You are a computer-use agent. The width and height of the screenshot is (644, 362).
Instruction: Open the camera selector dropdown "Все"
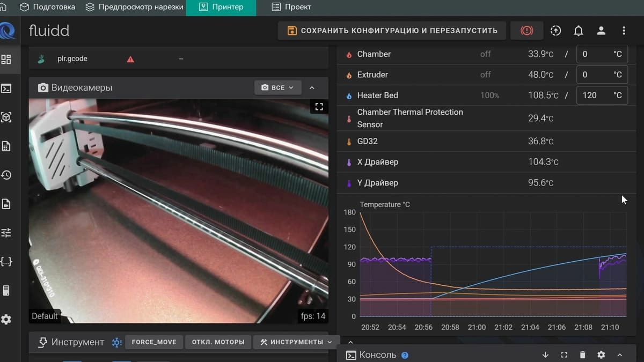click(277, 87)
